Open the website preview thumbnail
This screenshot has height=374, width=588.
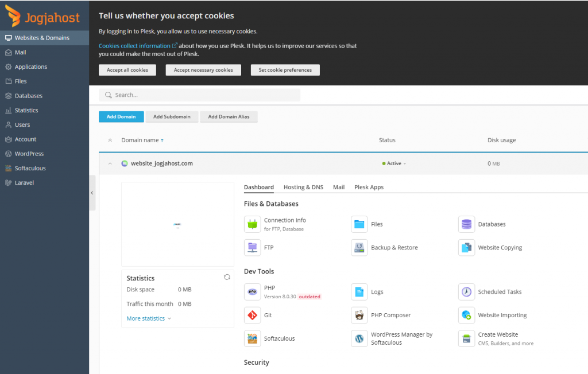178,224
